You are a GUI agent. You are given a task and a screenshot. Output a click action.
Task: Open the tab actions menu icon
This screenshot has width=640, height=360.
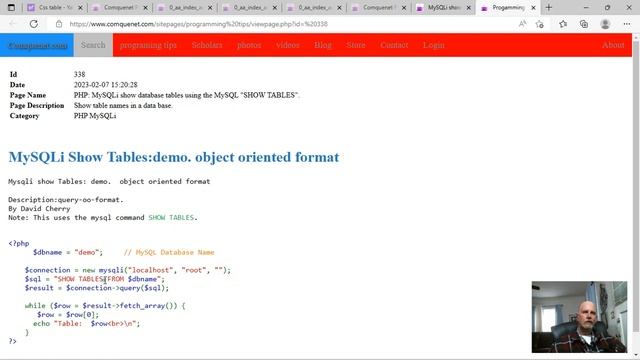11,7
